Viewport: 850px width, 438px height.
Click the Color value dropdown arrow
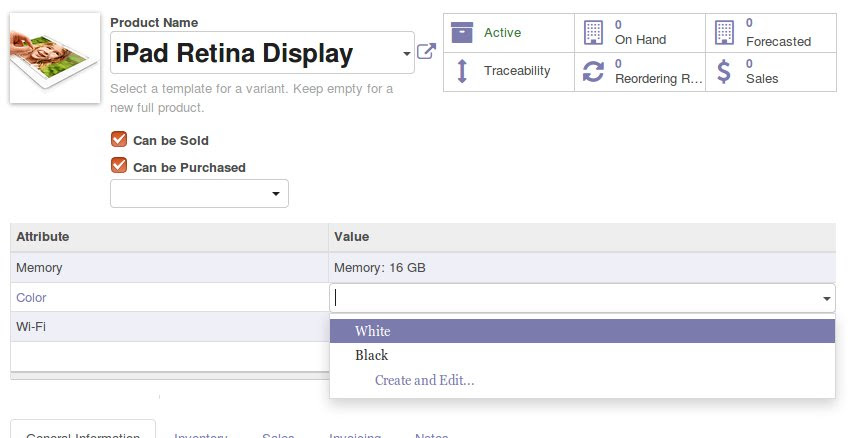[x=827, y=299]
